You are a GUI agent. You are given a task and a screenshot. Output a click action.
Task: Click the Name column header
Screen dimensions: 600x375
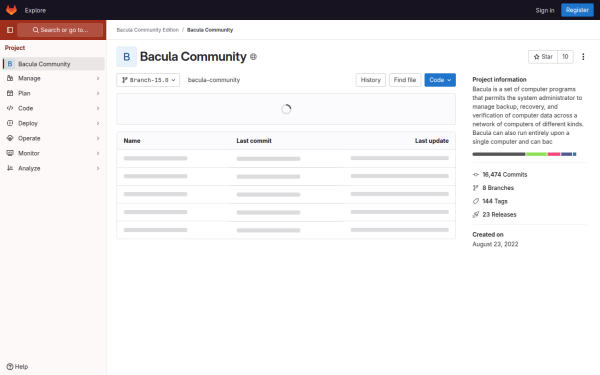132,141
